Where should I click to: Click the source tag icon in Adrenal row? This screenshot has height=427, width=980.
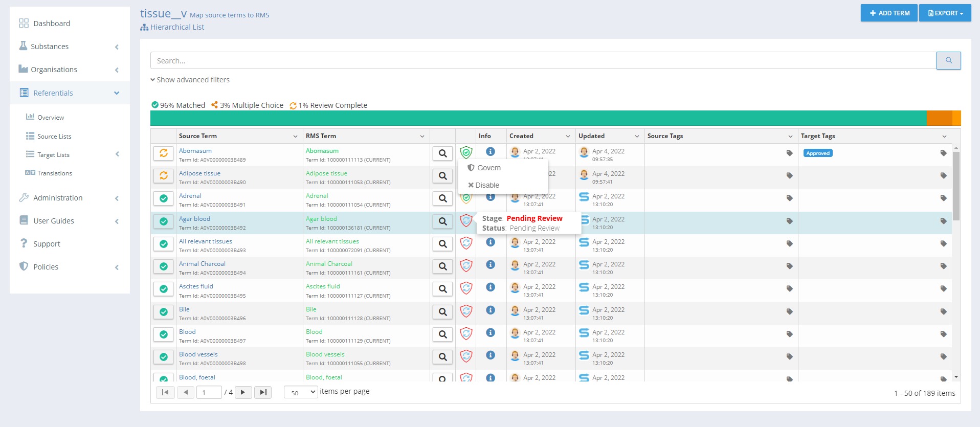click(x=789, y=198)
